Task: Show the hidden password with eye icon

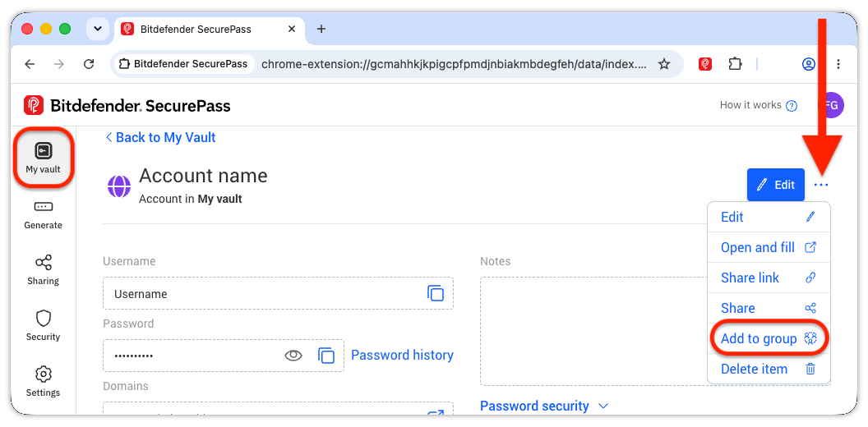Action: click(293, 355)
